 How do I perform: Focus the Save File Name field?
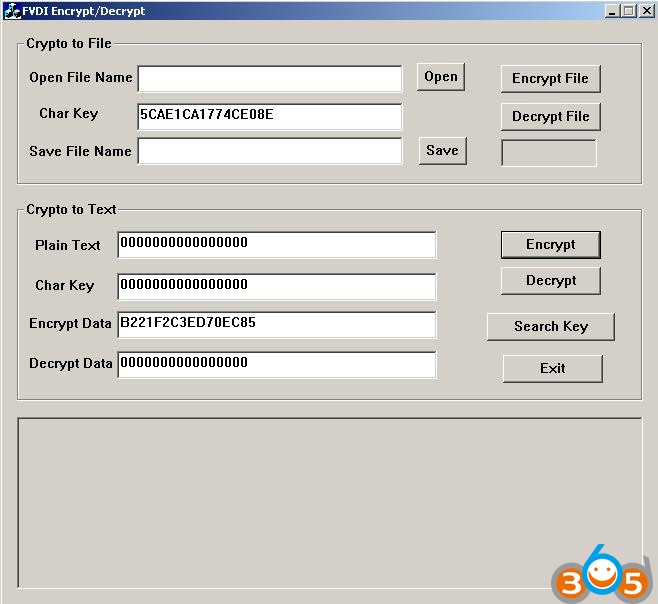270,151
